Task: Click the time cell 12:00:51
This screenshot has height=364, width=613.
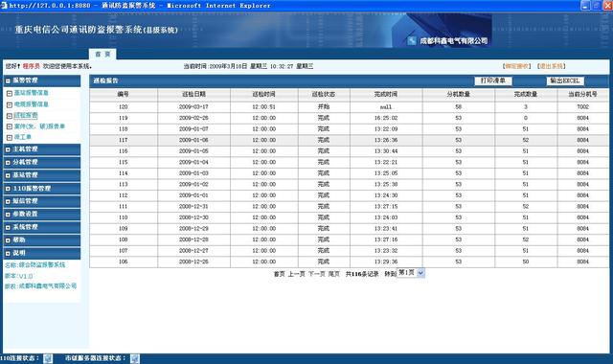Action: pyautogui.click(x=264, y=106)
